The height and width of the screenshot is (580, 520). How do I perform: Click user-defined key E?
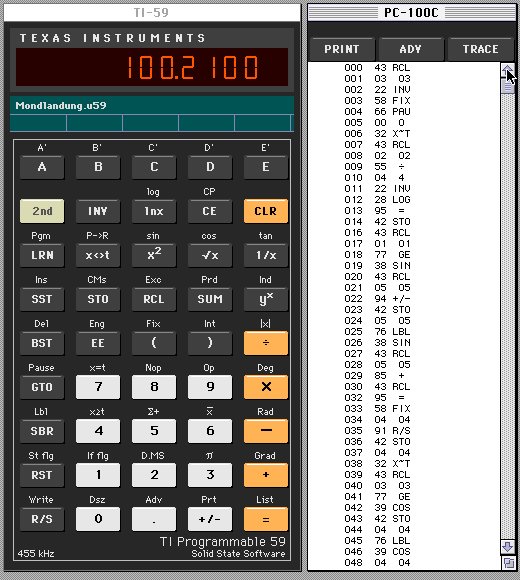pyautogui.click(x=266, y=167)
